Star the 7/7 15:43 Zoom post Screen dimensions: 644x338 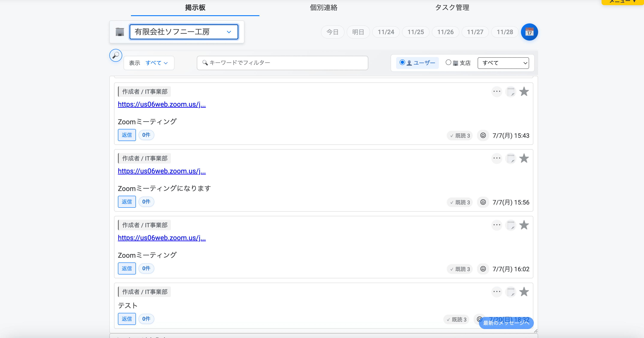click(524, 92)
